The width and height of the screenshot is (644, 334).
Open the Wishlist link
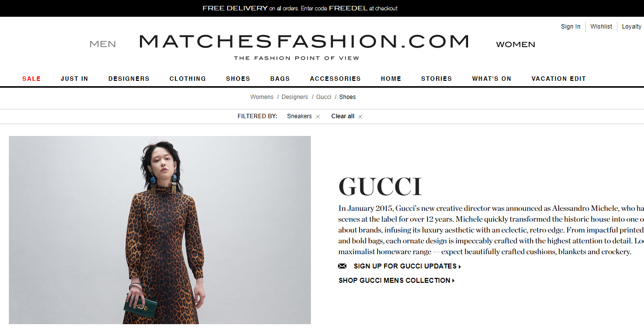[601, 27]
